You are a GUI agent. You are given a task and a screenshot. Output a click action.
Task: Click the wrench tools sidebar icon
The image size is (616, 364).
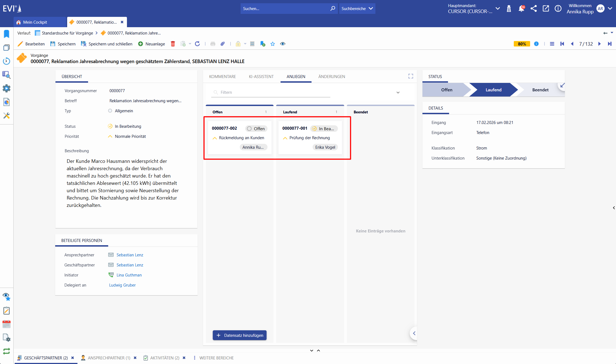point(7,116)
